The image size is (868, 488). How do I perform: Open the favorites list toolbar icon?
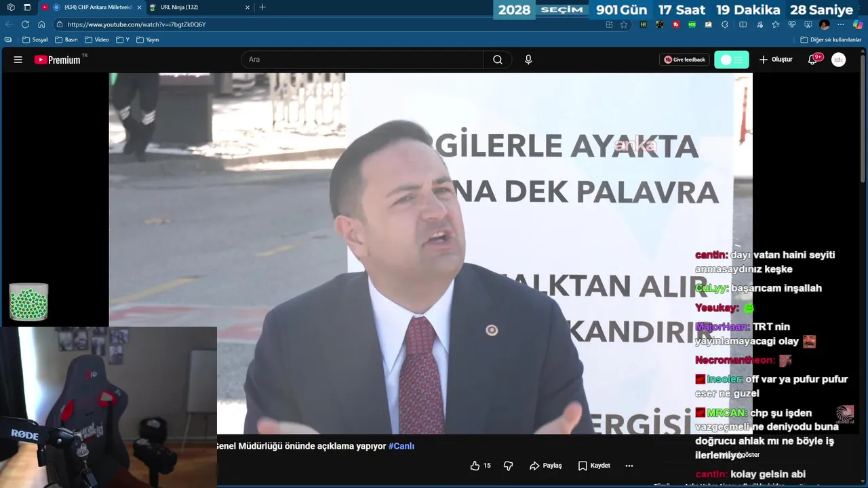tap(776, 24)
